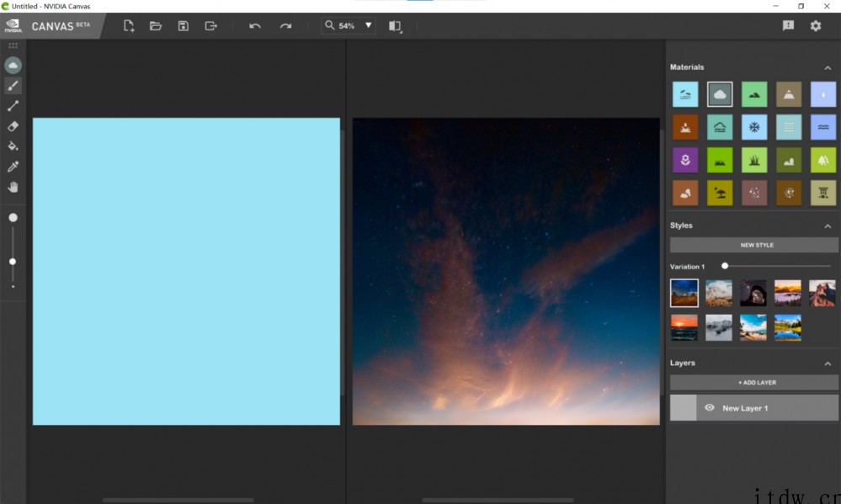Redo the last action
841x504 pixels.
pos(285,26)
